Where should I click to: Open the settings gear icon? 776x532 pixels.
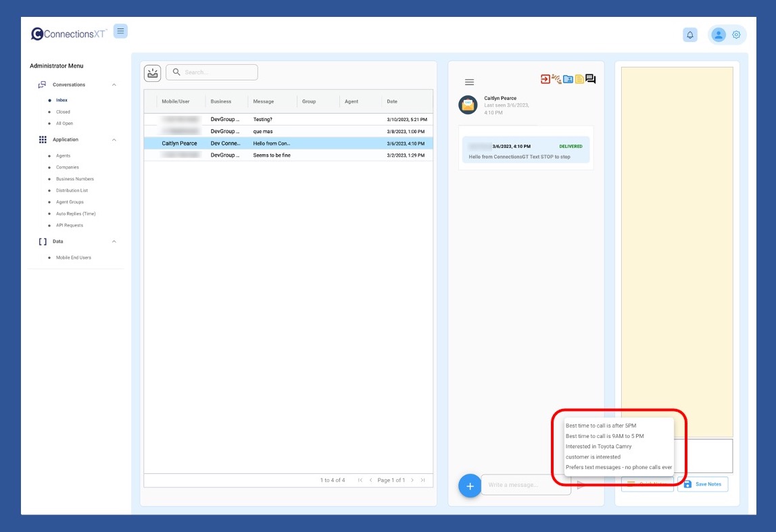(x=736, y=35)
